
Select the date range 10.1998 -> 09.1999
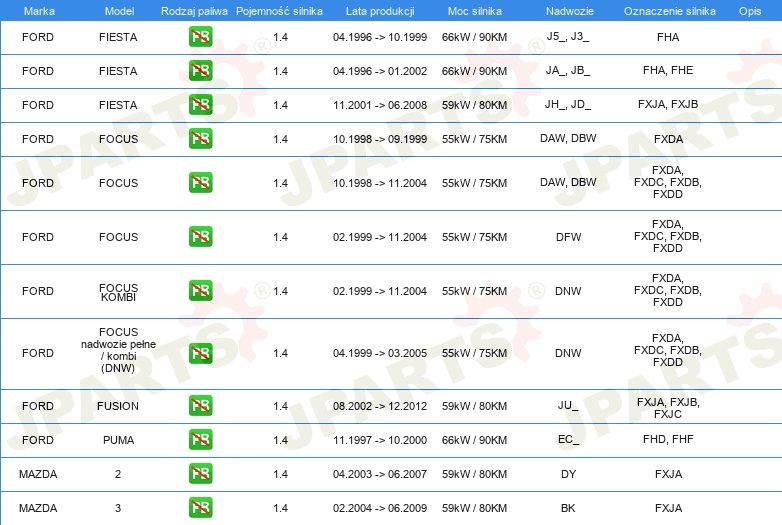380,139
